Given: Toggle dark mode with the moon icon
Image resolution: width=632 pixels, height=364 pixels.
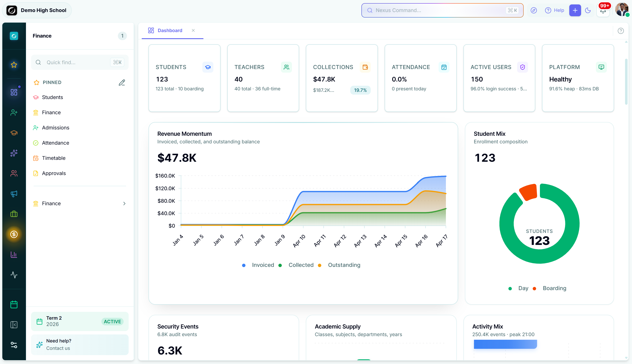Looking at the screenshot, I should coord(588,10).
